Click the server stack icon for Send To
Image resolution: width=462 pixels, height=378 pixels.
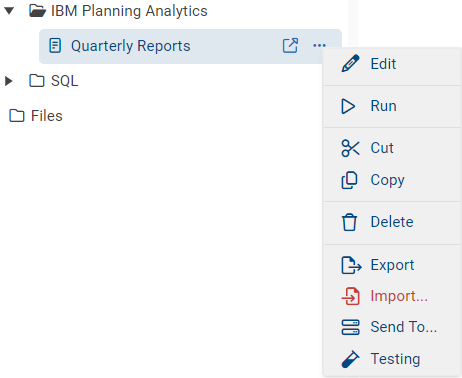point(350,327)
